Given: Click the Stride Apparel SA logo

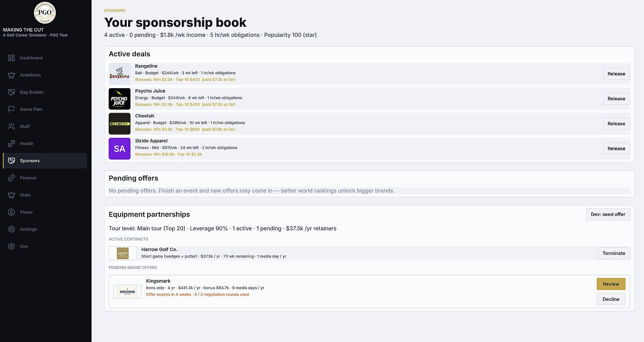Looking at the screenshot, I should (119, 149).
